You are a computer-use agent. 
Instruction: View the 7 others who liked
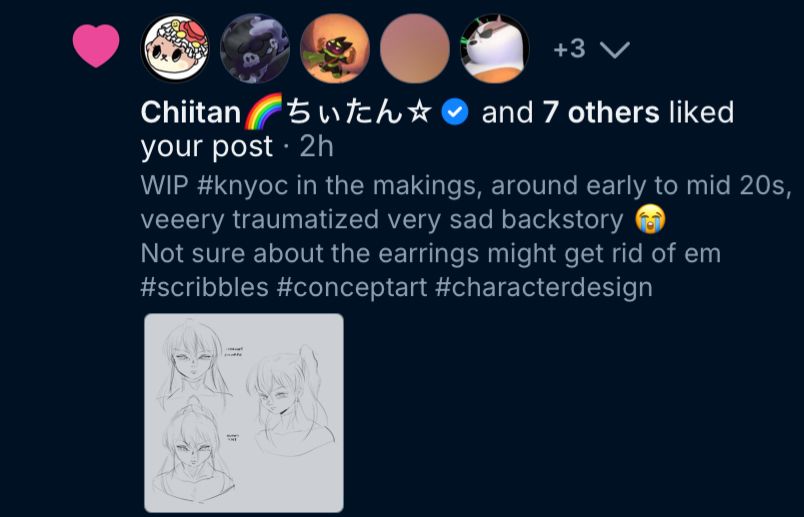[601, 112]
